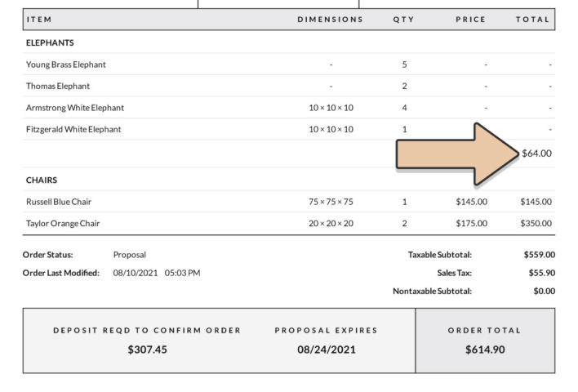
Task: Click the ITEM column header
Action: tap(38, 20)
